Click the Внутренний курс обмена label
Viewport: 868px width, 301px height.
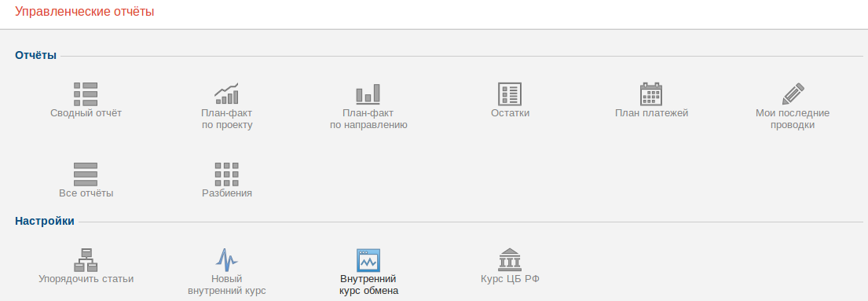[x=368, y=284]
